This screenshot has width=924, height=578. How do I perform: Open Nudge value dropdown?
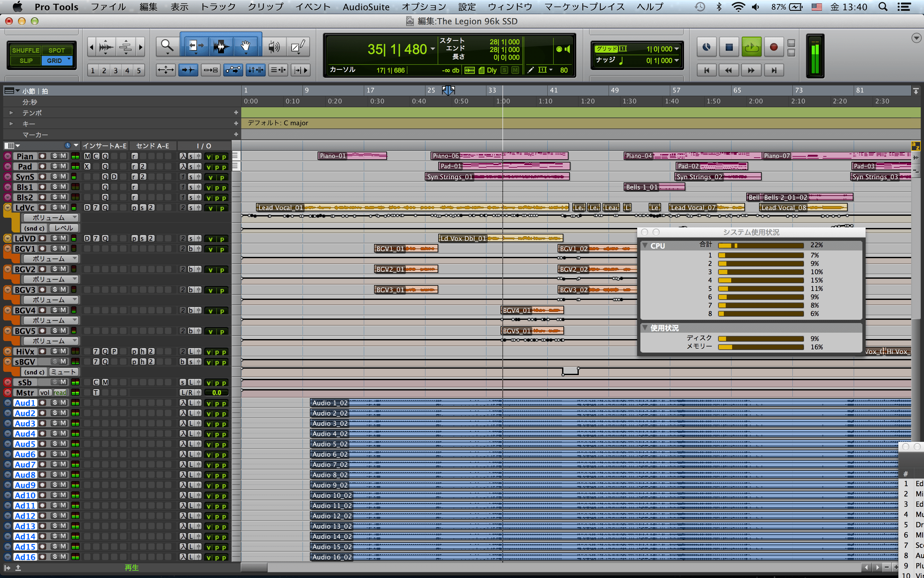[677, 60]
